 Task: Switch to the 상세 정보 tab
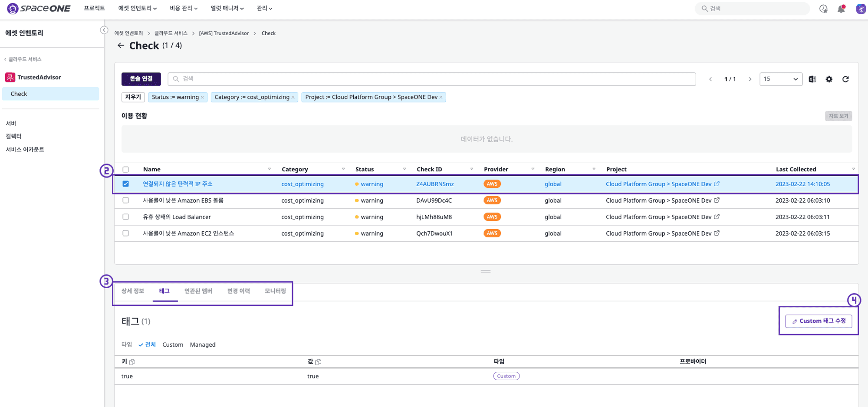[x=133, y=291]
